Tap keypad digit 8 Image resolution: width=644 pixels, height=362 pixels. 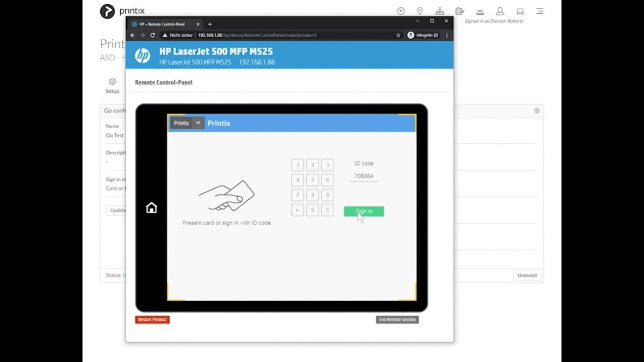tap(312, 195)
